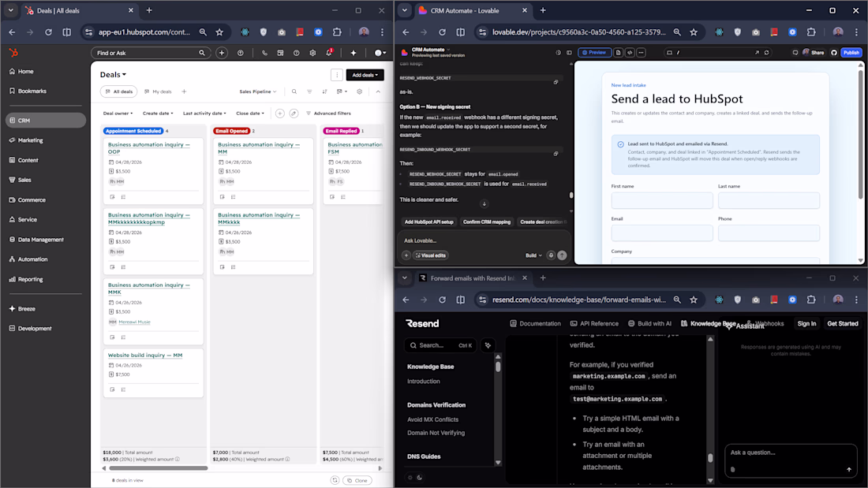Image resolution: width=868 pixels, height=488 pixels.
Task: Open the Create date filter dropdown
Action: tap(158, 114)
